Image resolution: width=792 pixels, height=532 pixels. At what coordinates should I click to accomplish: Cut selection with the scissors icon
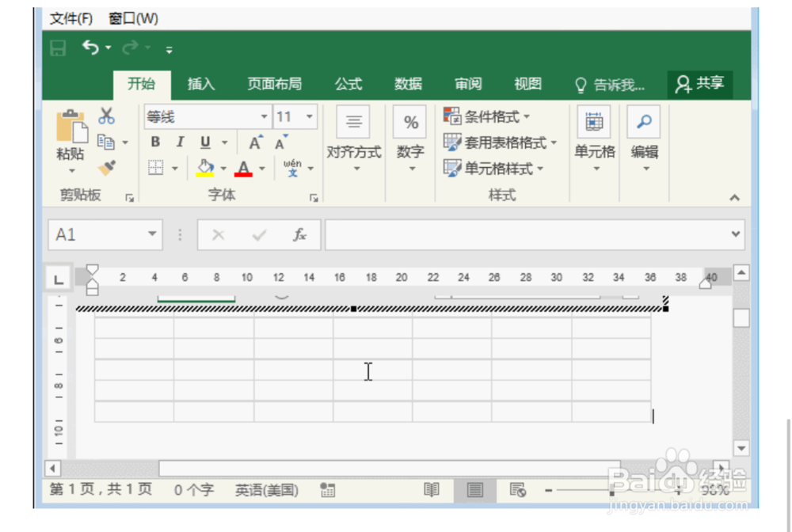(106, 116)
